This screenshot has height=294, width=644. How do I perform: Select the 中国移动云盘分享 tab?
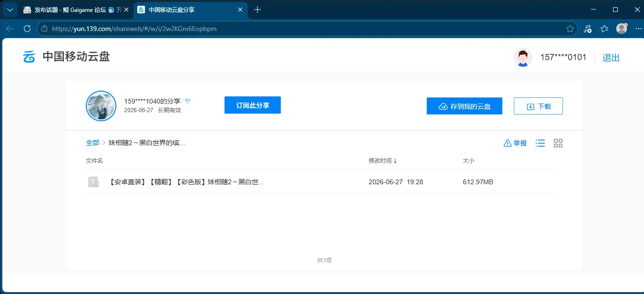click(x=191, y=10)
